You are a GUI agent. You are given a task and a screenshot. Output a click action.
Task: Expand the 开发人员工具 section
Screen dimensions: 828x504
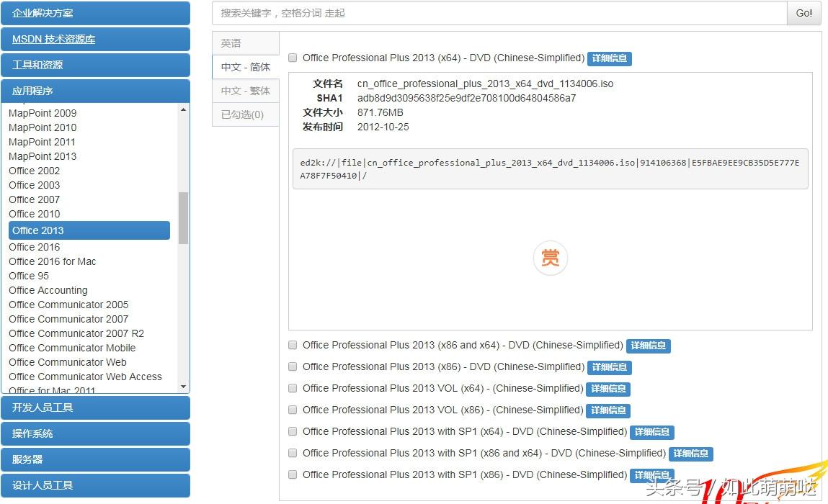pos(96,408)
